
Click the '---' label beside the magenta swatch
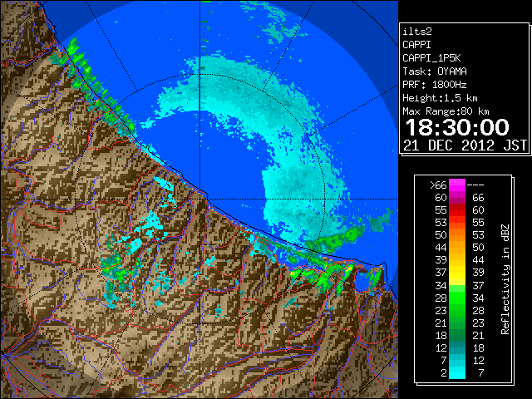tap(475, 185)
